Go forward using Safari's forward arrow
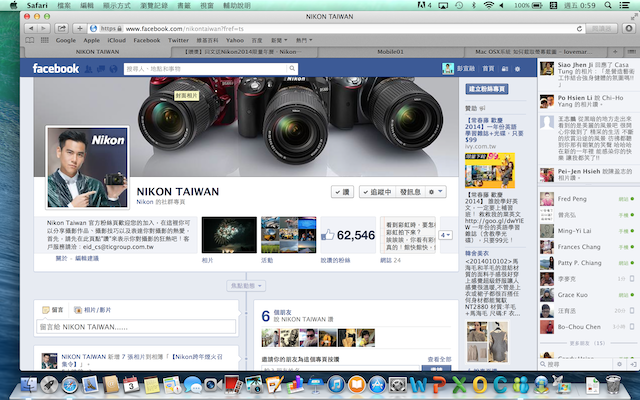Image resolution: width=640 pixels, height=400 pixels. coord(43,29)
